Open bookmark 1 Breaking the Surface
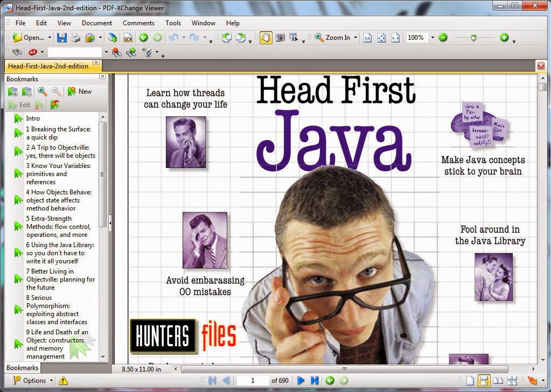Screen dimensions: 551x392 click(58, 133)
